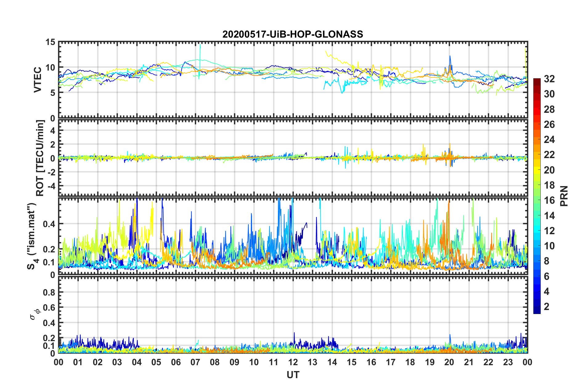Click x-axis tick label 03
This screenshot has width=586, height=392.
tap(117, 362)
